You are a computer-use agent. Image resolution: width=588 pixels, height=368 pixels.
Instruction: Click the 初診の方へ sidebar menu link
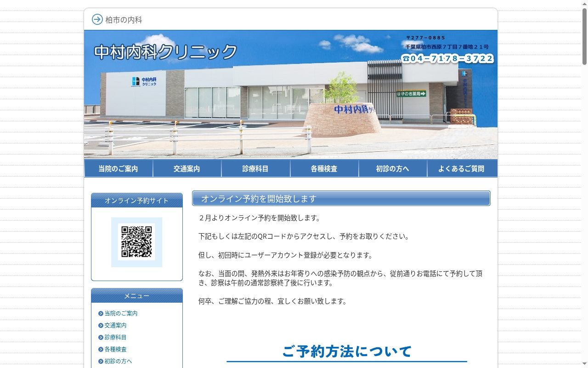pyautogui.click(x=119, y=361)
